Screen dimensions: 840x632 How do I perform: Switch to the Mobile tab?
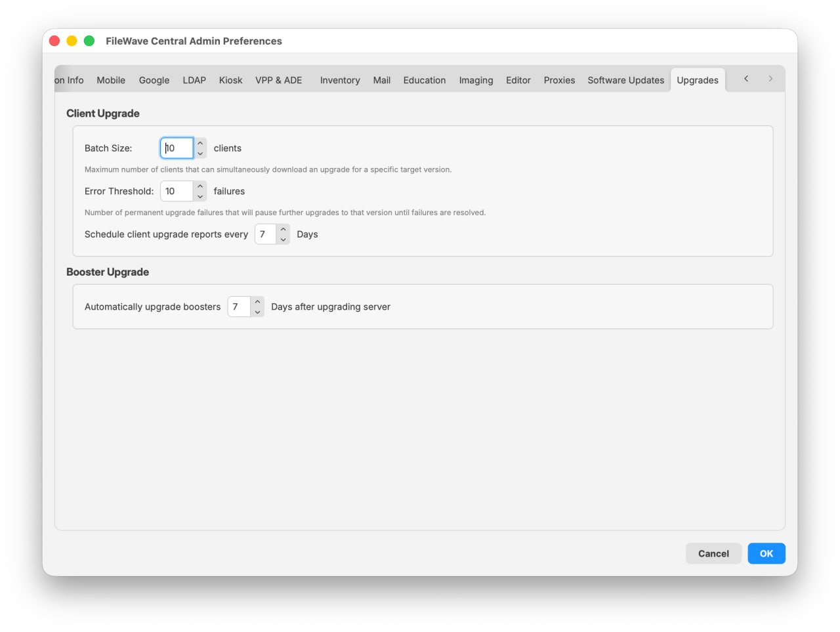(111, 80)
